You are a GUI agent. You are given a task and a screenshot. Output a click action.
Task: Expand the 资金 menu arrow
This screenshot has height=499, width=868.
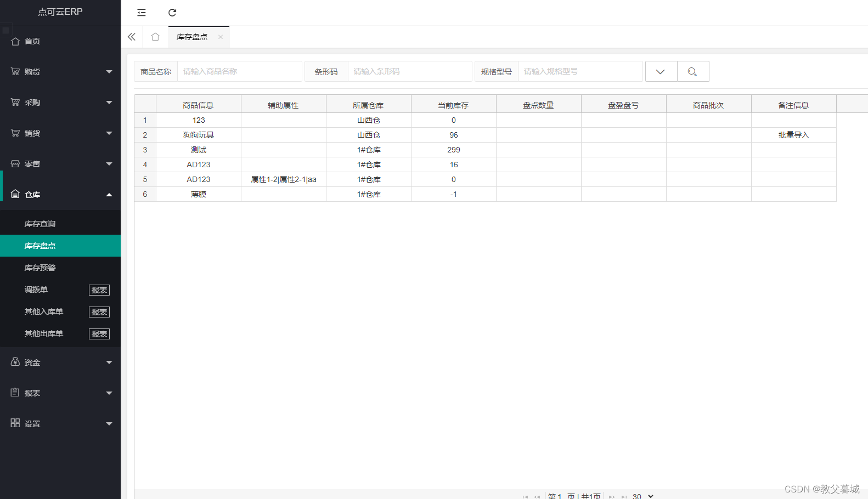(x=109, y=362)
